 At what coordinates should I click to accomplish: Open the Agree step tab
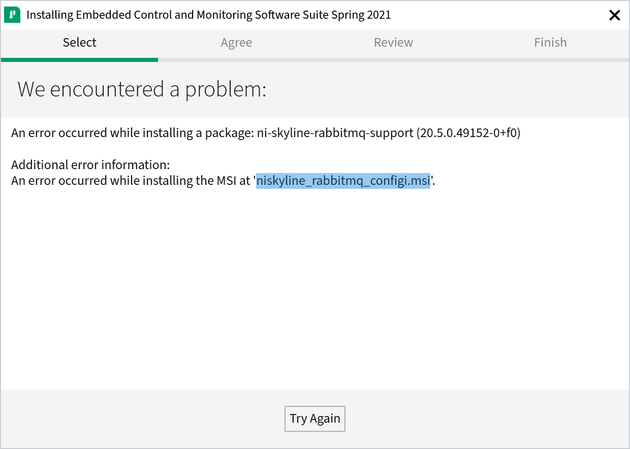click(236, 42)
